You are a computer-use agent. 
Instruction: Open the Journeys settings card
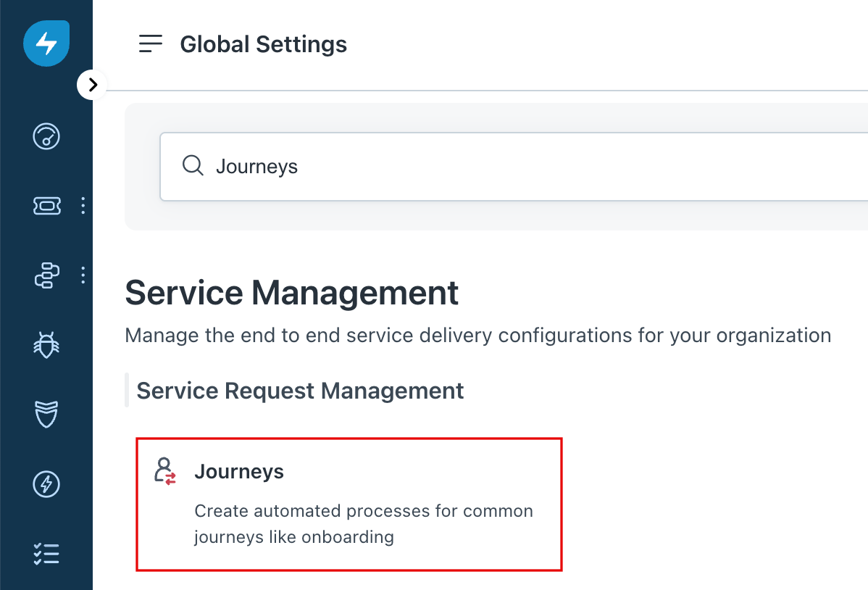click(349, 504)
